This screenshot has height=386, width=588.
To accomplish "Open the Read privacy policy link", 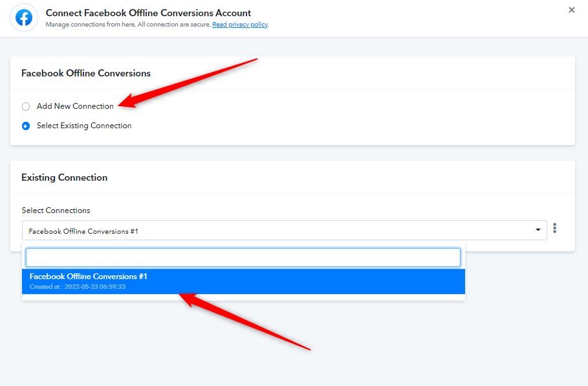I will 240,25.
